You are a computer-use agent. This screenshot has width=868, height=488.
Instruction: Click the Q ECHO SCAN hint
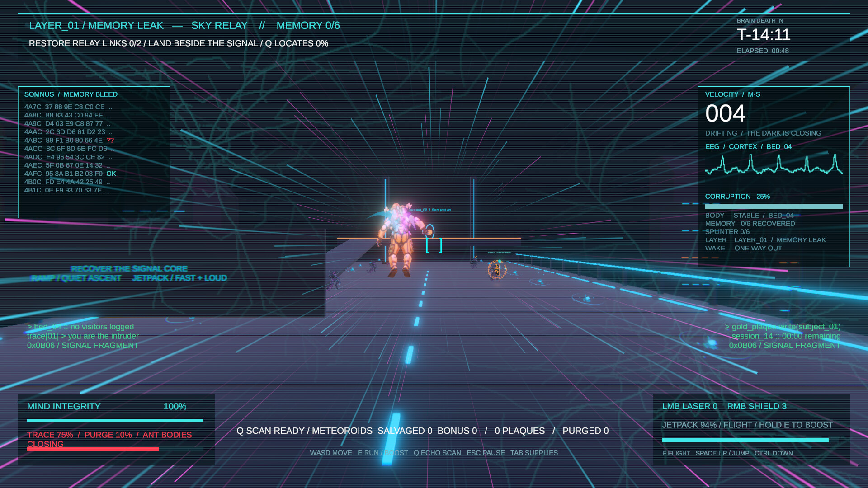point(437,453)
